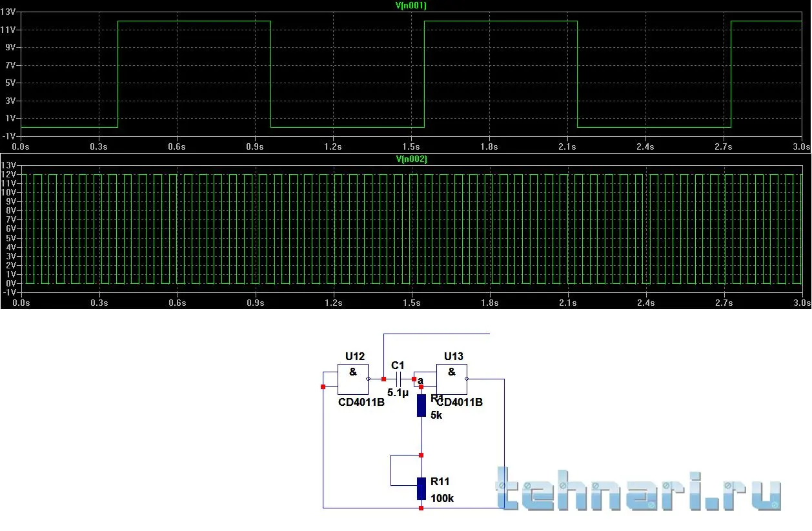Click the R11 reference designator text

click(x=440, y=481)
